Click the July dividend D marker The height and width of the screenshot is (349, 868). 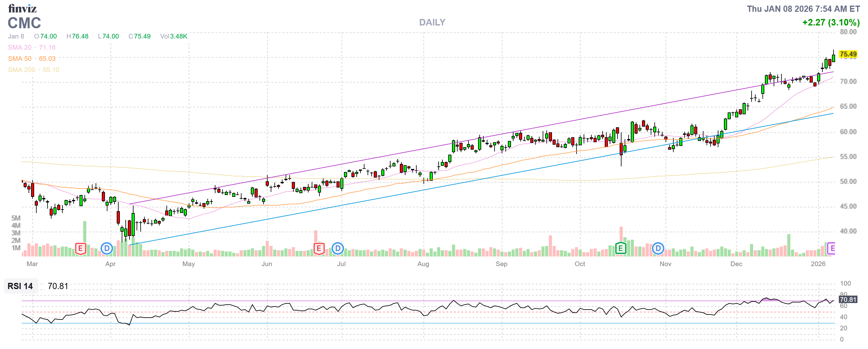pos(338,249)
